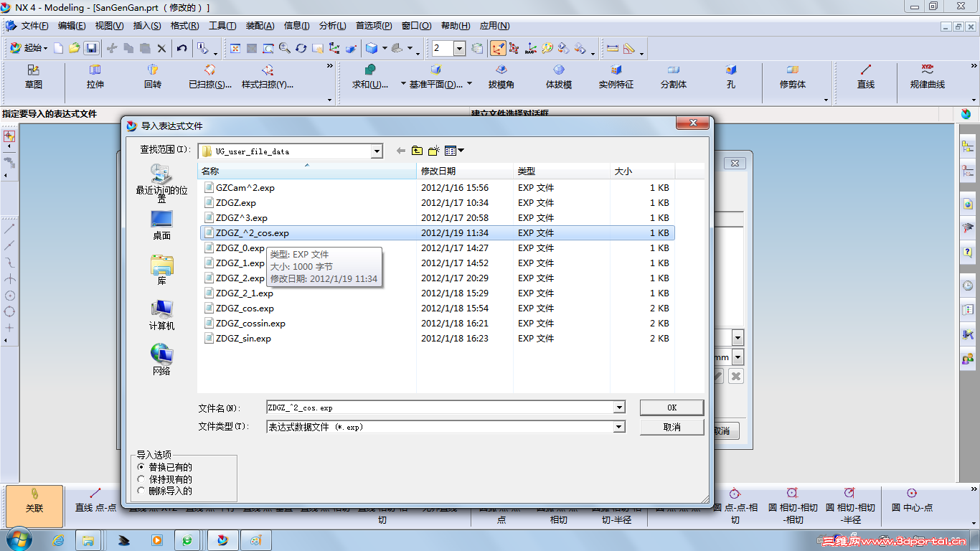Expand the 文件类型 combo box arrow
Screen dimensions: 980x551
619,427
